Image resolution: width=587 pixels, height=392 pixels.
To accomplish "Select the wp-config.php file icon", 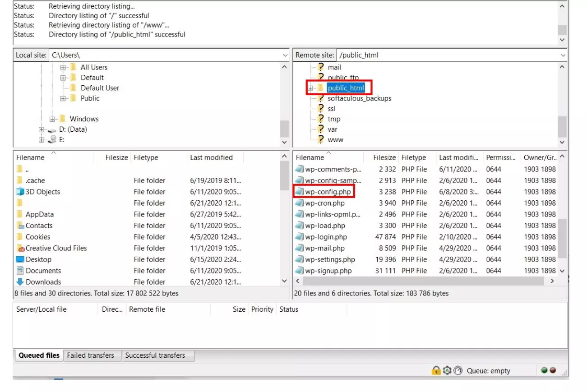I will pyautogui.click(x=299, y=192).
